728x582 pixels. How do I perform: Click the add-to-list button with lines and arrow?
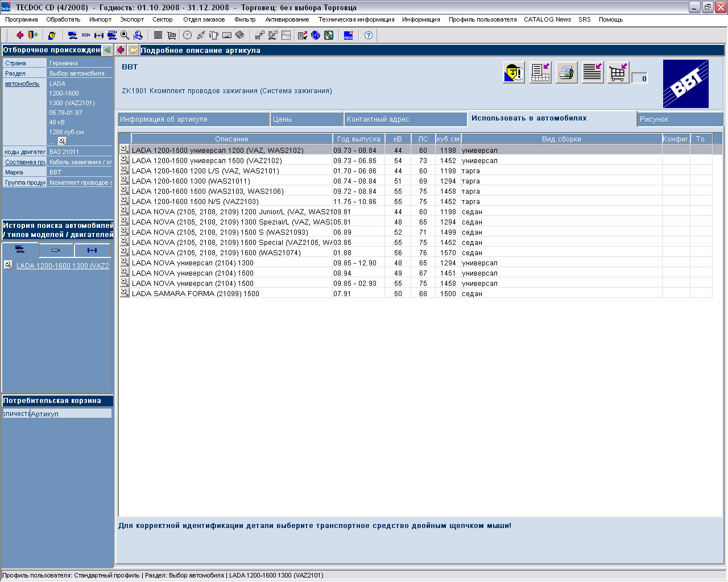click(x=593, y=72)
